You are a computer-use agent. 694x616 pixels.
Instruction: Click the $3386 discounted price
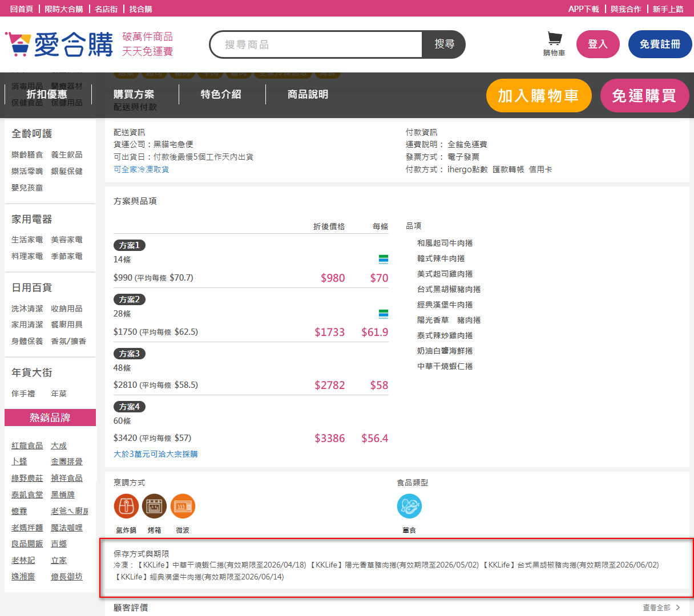330,438
